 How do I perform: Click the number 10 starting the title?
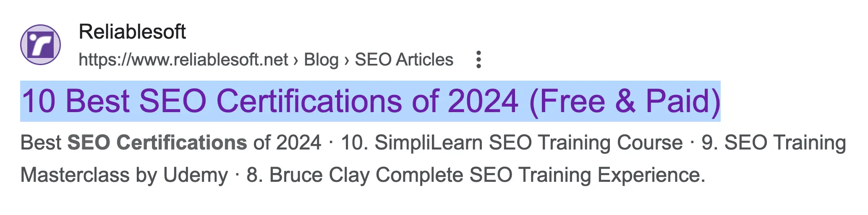(39, 101)
